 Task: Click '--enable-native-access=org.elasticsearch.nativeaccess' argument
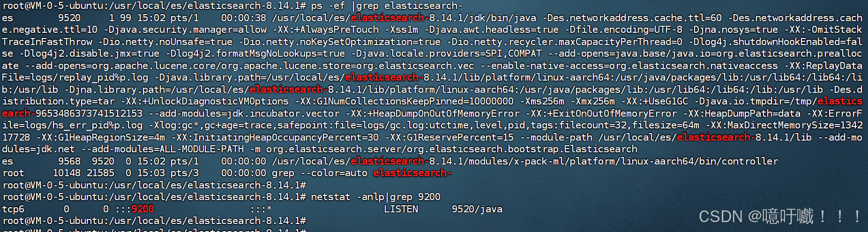point(629,66)
